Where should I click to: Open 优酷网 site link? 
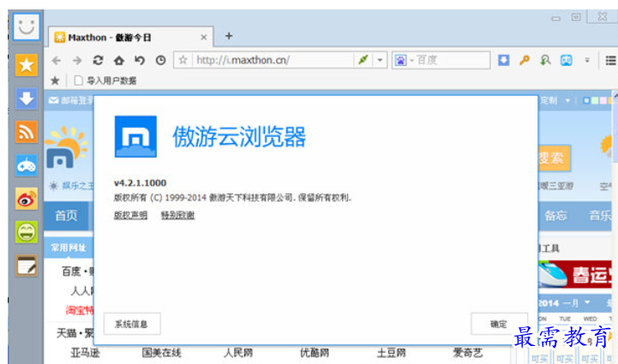click(x=315, y=353)
